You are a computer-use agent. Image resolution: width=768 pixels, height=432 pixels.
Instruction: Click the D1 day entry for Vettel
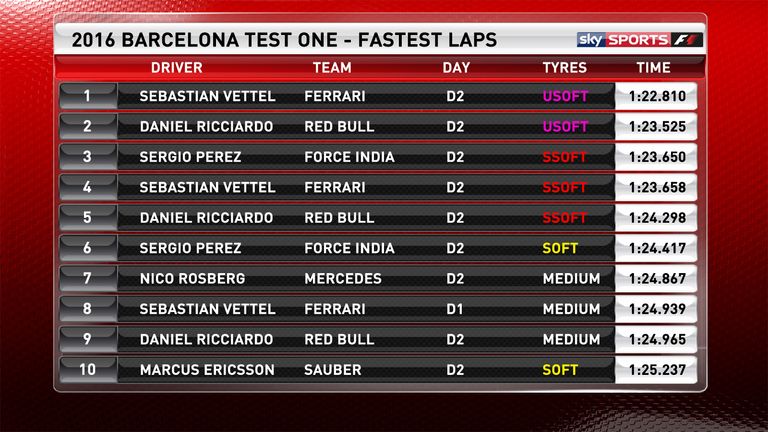click(455, 309)
